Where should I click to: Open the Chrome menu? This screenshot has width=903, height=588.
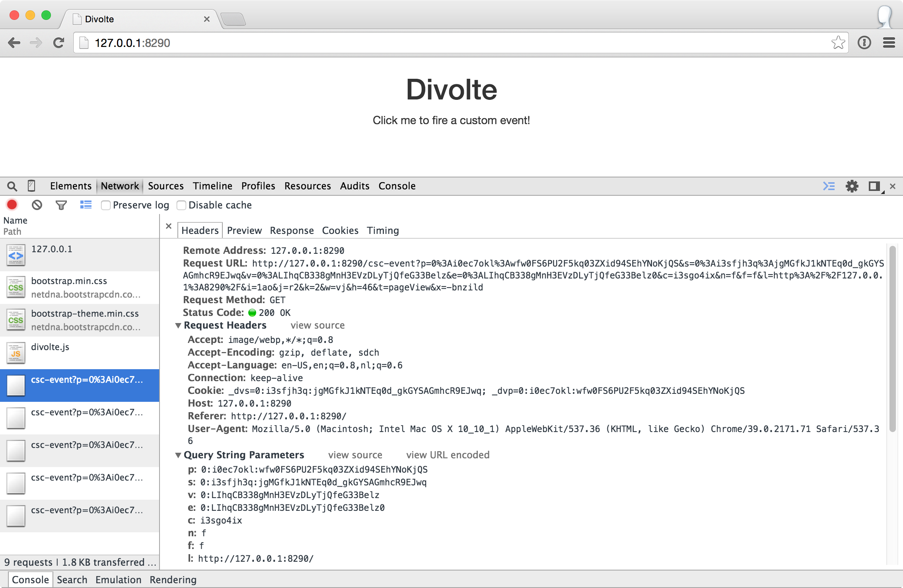(x=889, y=43)
